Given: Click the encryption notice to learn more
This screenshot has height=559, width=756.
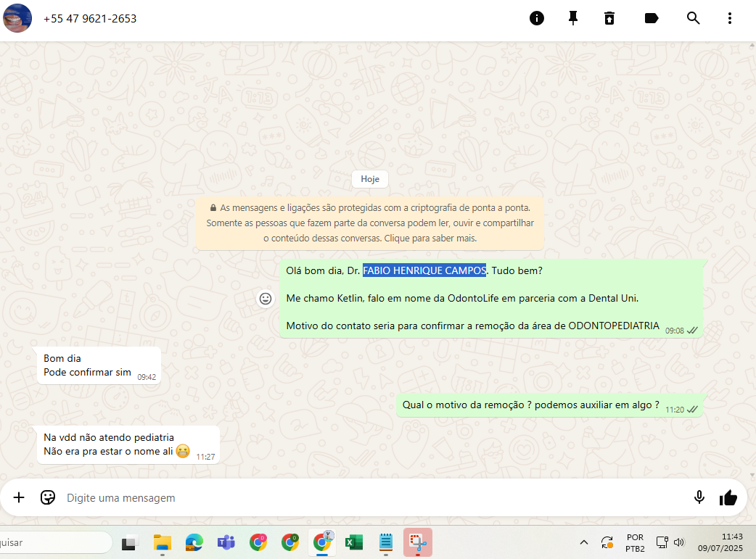Looking at the screenshot, I should click(x=370, y=223).
